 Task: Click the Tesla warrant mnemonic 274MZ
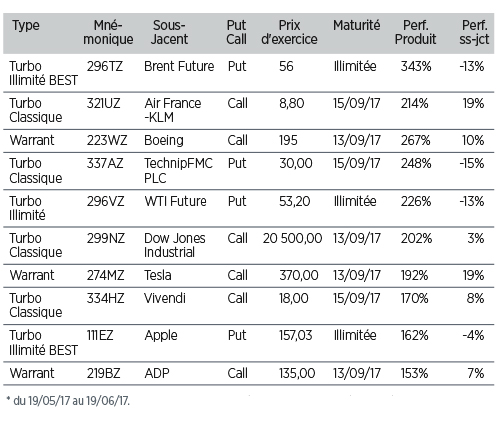click(x=106, y=275)
